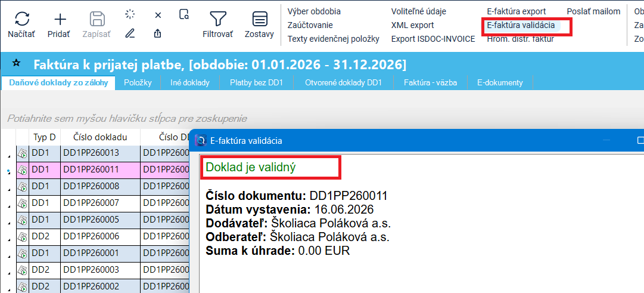Click the 'Doklad je validný' status text
This screenshot has width=644, height=293.
(251, 168)
